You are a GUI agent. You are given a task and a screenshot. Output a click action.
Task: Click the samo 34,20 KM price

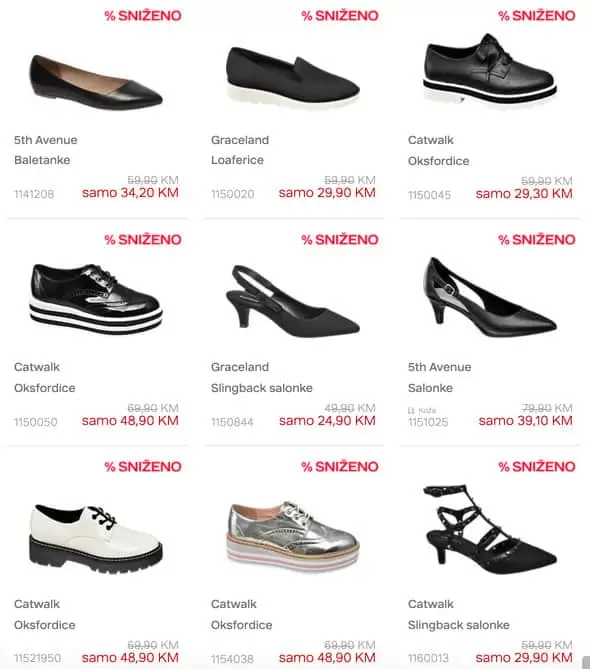(x=130, y=193)
